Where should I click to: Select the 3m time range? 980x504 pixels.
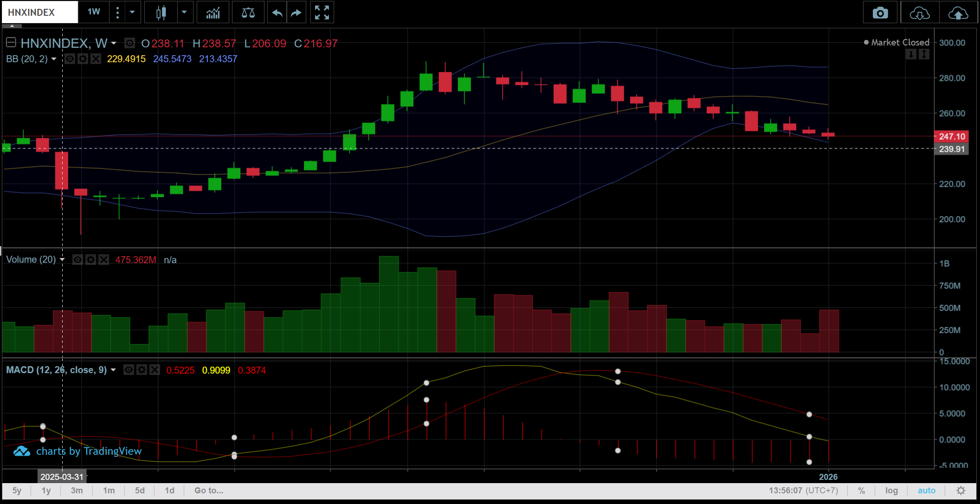(x=77, y=491)
